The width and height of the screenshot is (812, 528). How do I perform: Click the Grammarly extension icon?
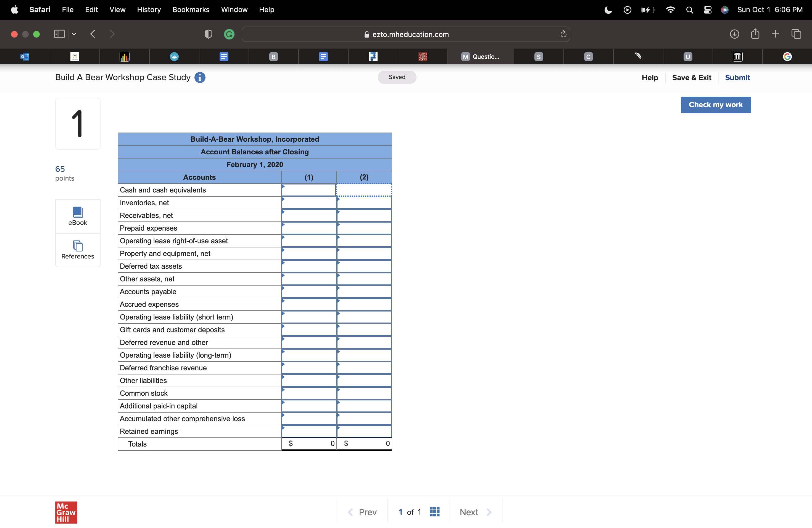coord(229,34)
